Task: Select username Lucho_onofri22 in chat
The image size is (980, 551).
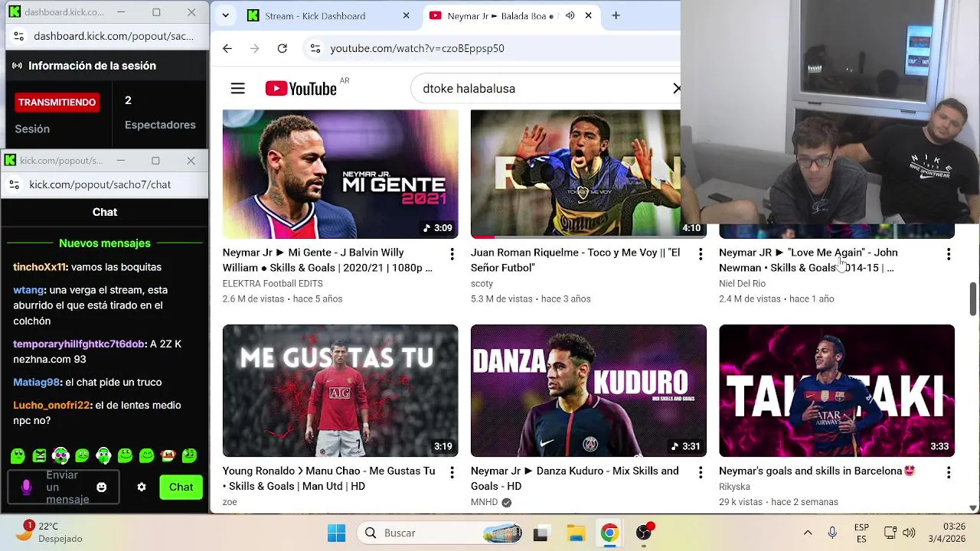Action: [52, 405]
